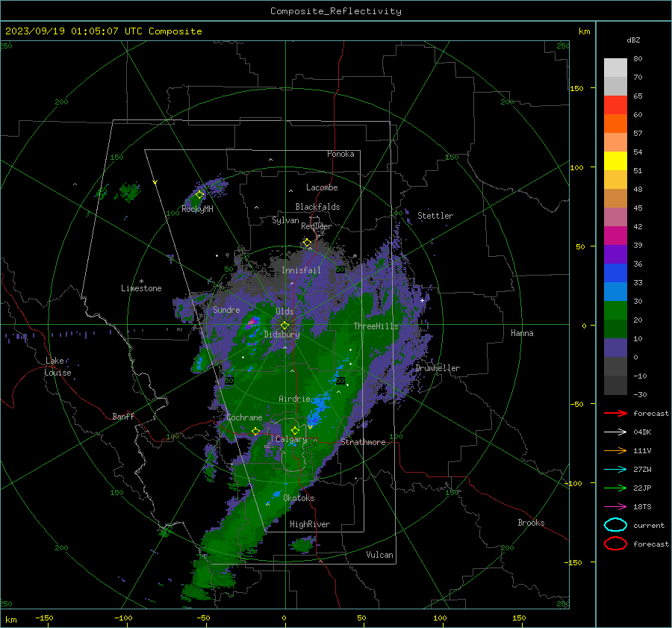Click the Airdrie city label
This screenshot has width=672, height=628.
pyautogui.click(x=294, y=399)
